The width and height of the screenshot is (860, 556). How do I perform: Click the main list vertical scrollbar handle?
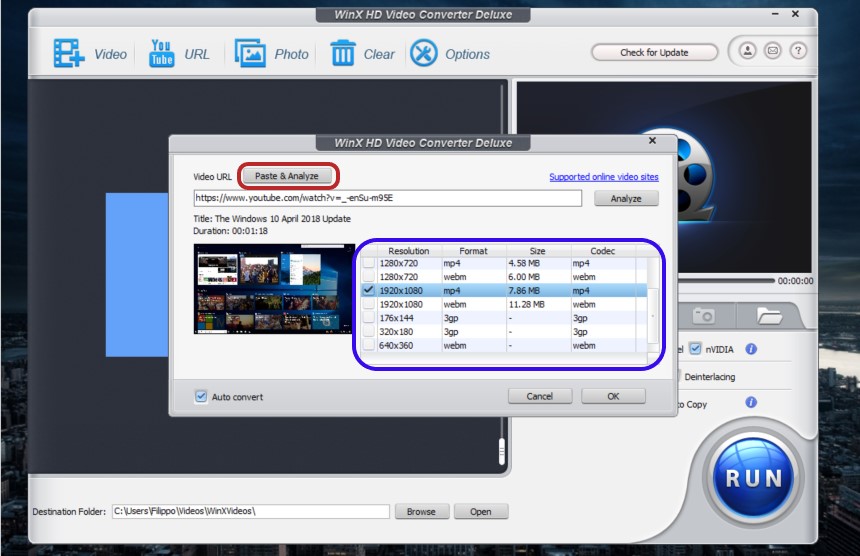tap(501, 452)
